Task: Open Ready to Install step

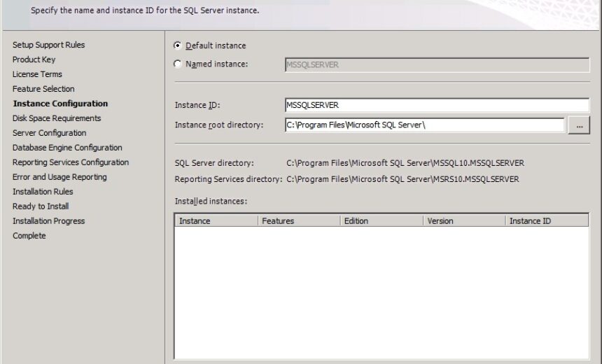Action: (41, 206)
